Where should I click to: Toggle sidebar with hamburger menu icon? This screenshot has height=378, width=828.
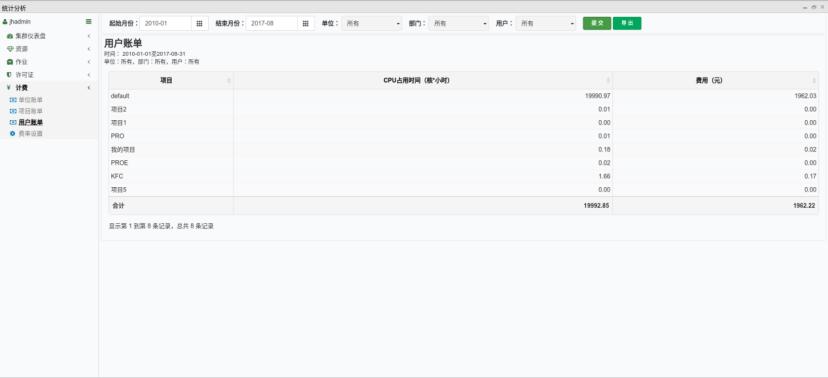tap(89, 22)
